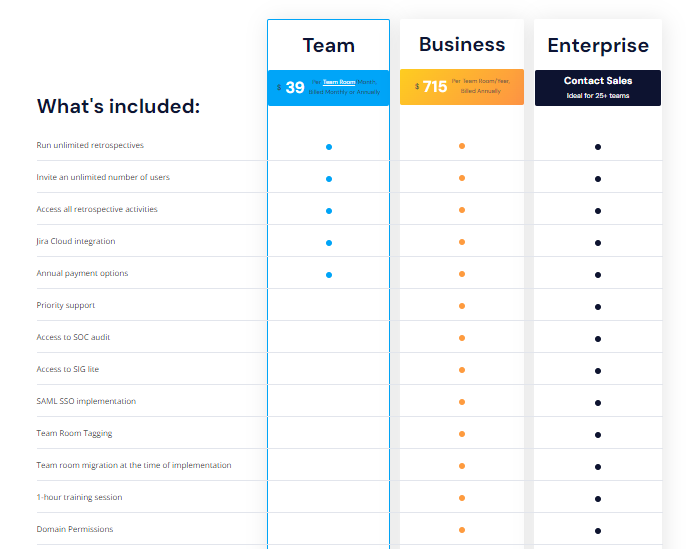Click the $715 Business price badge
686x549 pixels.
[435, 87]
